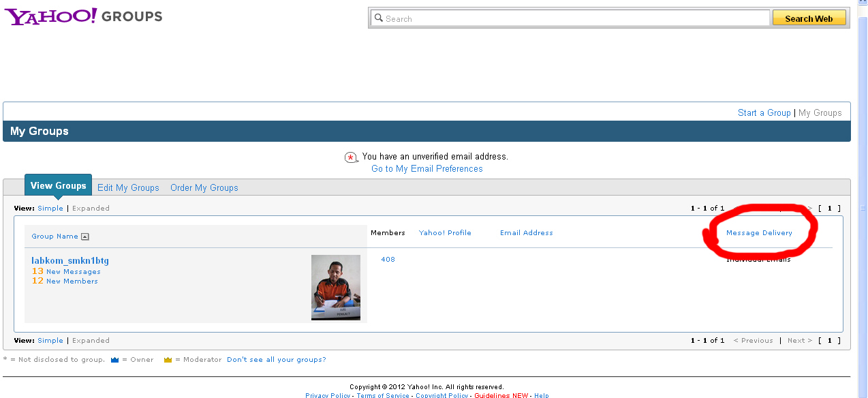View the 13 New Messages link
Viewport: 868px width, 398px height.
[66, 271]
